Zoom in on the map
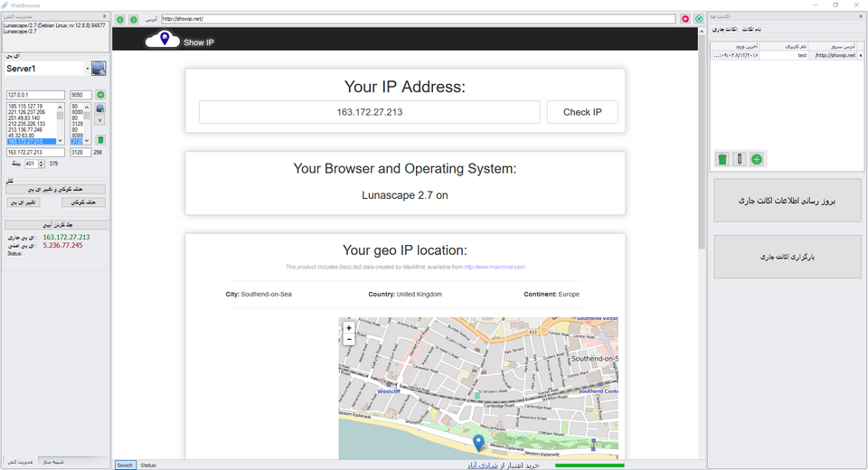The height and width of the screenshot is (470, 868). 349,328
